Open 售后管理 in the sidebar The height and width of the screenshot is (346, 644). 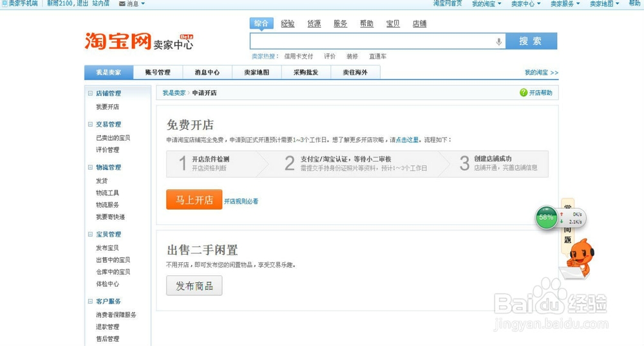tap(108, 339)
